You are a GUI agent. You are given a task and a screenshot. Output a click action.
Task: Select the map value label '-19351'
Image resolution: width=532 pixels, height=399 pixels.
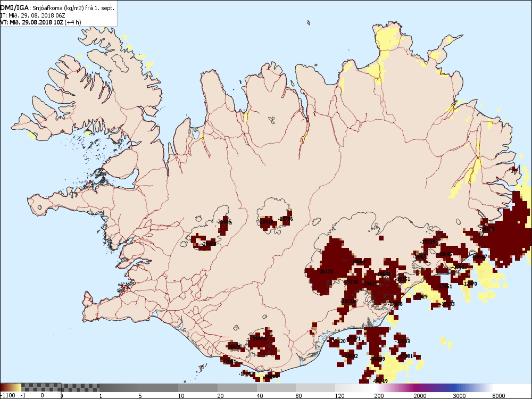pyautogui.click(x=403, y=279)
